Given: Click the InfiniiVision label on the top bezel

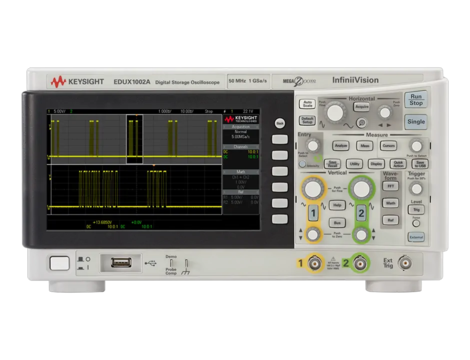Looking at the screenshot, I should (x=355, y=80).
